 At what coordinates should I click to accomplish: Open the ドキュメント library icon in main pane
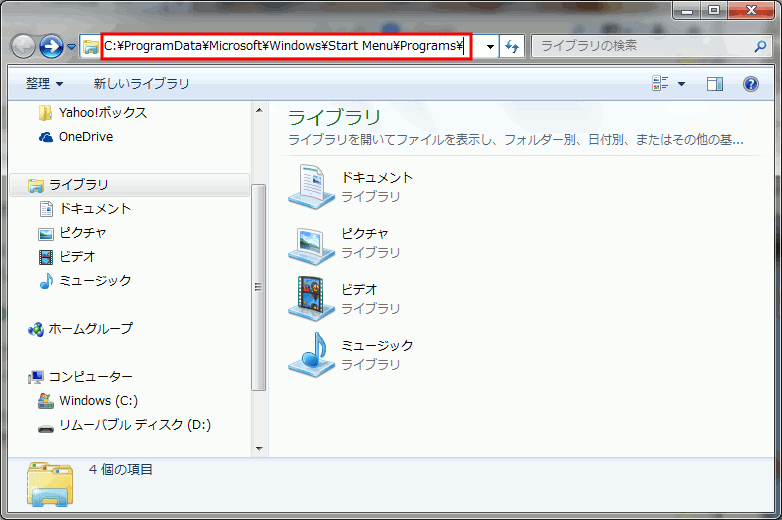point(311,186)
